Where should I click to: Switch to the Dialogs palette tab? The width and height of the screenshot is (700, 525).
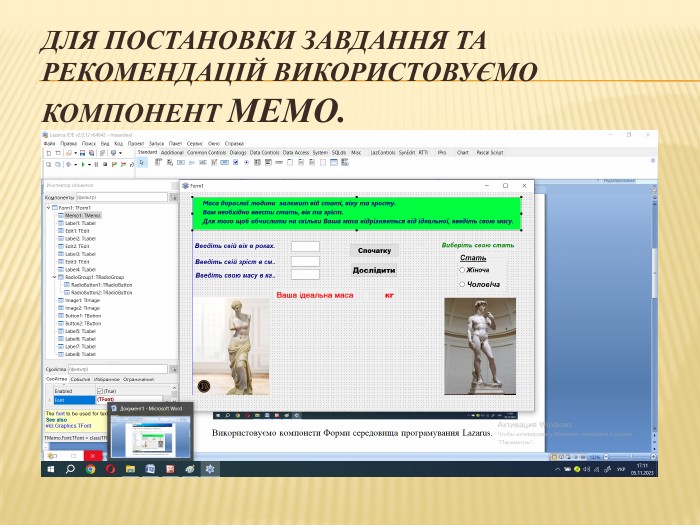[238, 153]
